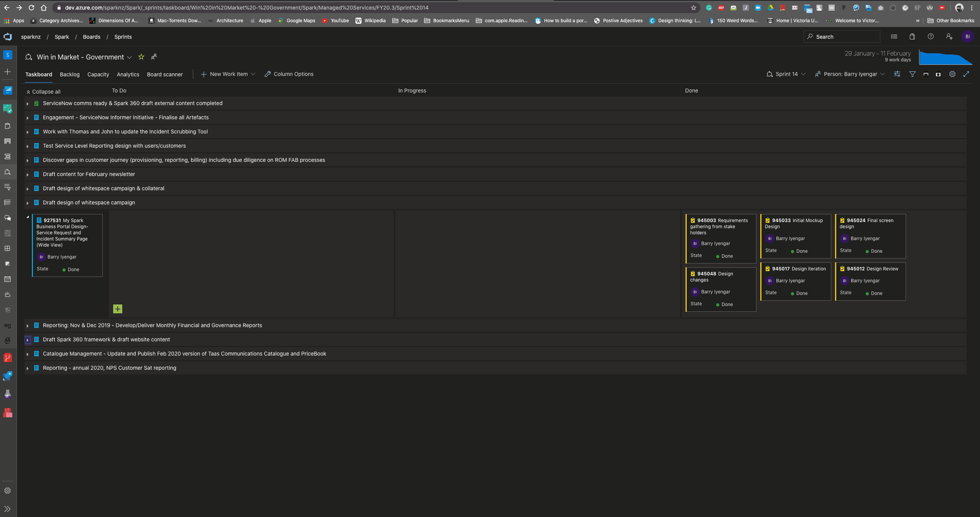The height and width of the screenshot is (517, 980).
Task: Reload the browser page
Action: pos(31,8)
